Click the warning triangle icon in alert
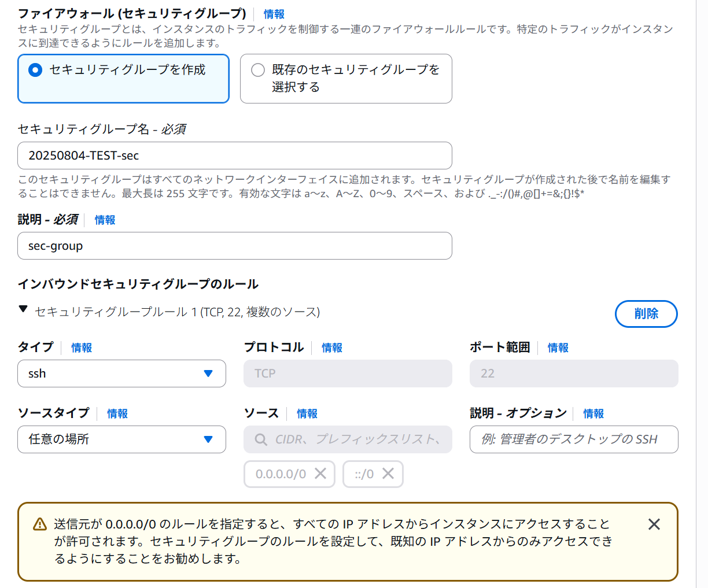 (x=39, y=524)
